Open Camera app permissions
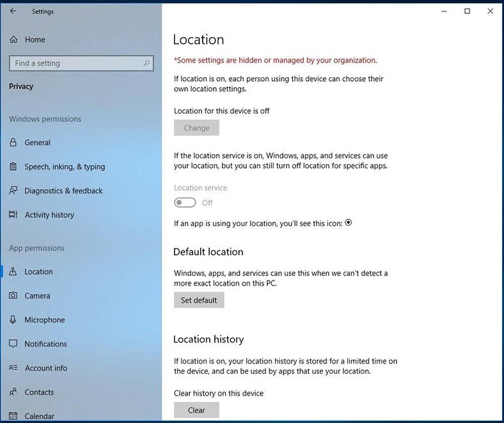This screenshot has height=423, width=504. coord(81,295)
